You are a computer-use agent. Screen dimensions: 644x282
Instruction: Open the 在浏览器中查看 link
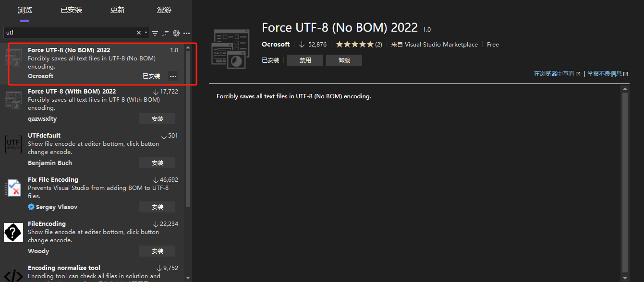(557, 74)
